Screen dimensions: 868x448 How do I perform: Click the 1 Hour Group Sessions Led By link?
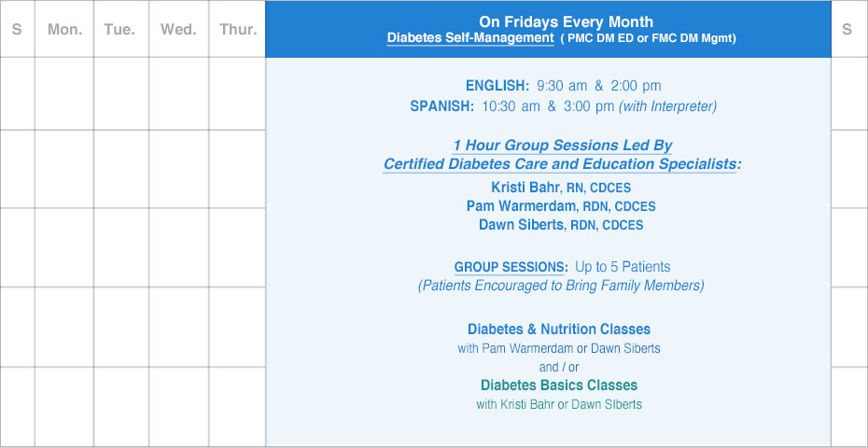tap(562, 146)
